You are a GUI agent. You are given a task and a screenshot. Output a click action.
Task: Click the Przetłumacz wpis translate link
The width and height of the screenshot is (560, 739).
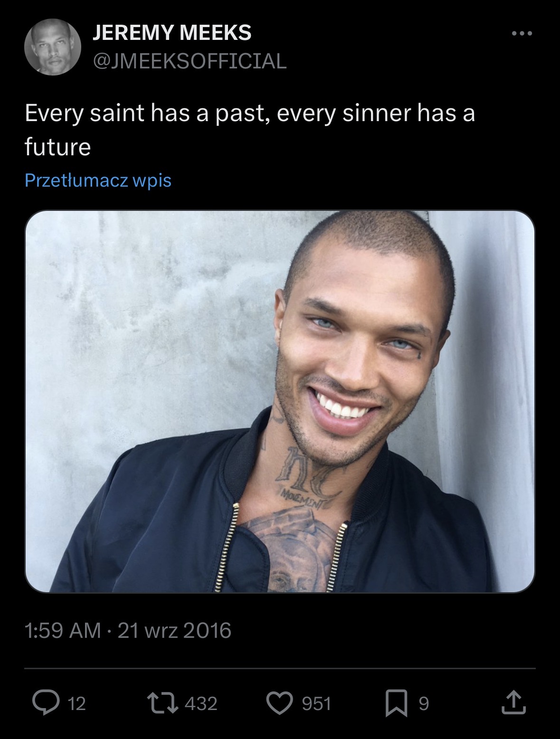(x=98, y=180)
